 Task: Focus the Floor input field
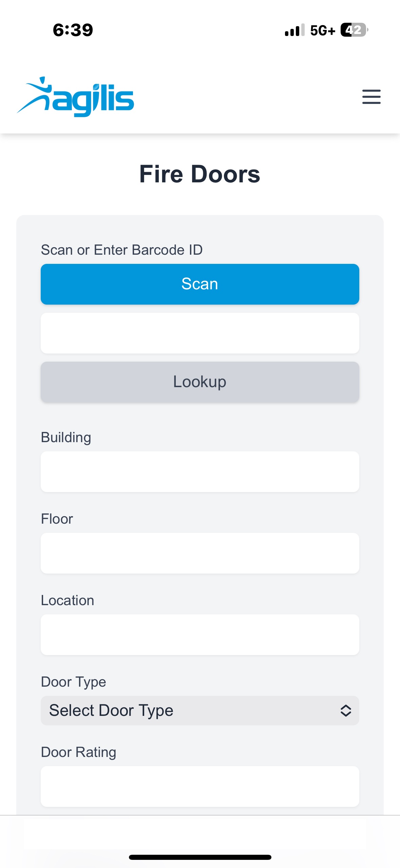point(200,553)
